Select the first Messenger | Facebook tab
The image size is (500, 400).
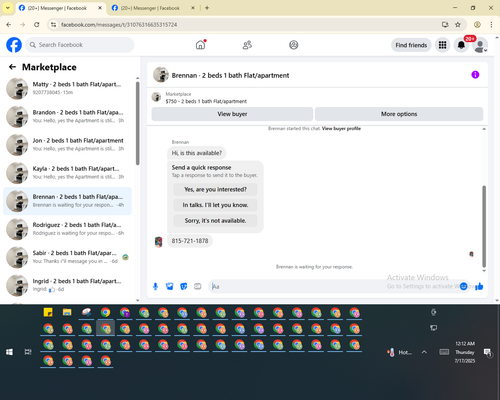pos(60,8)
